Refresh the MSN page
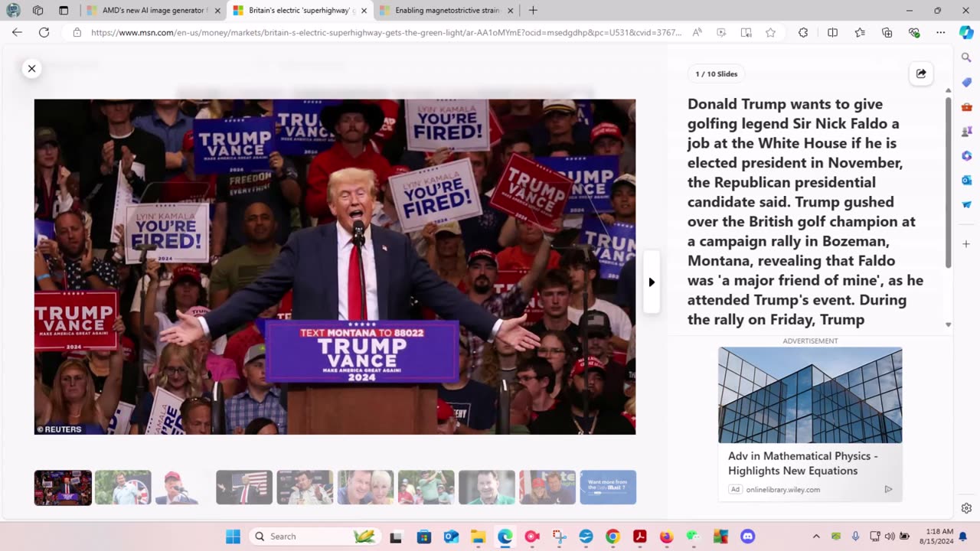The height and width of the screenshot is (551, 980). [x=44, y=32]
